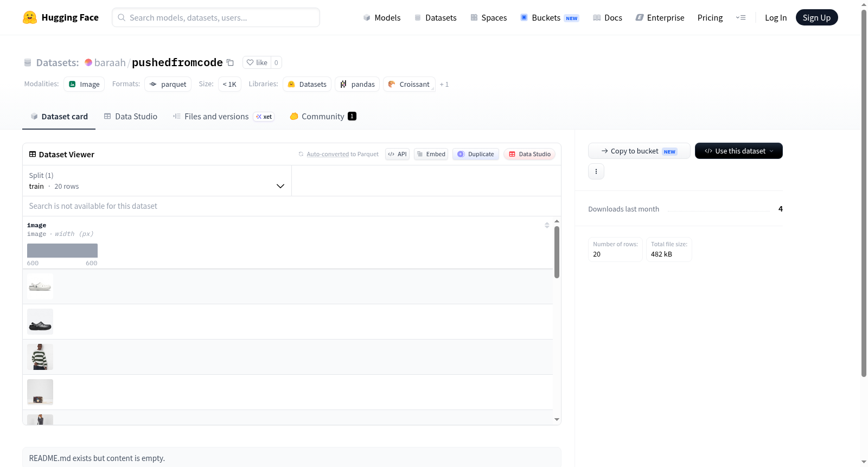Click viewer scrollbar down arrow
The image size is (868, 467).
(x=557, y=419)
